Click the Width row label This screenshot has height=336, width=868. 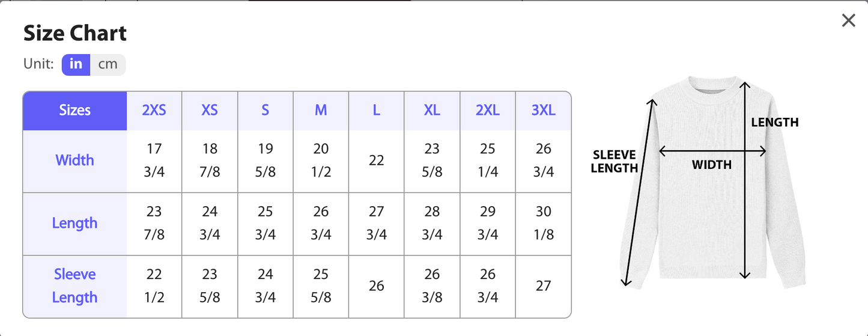point(75,160)
